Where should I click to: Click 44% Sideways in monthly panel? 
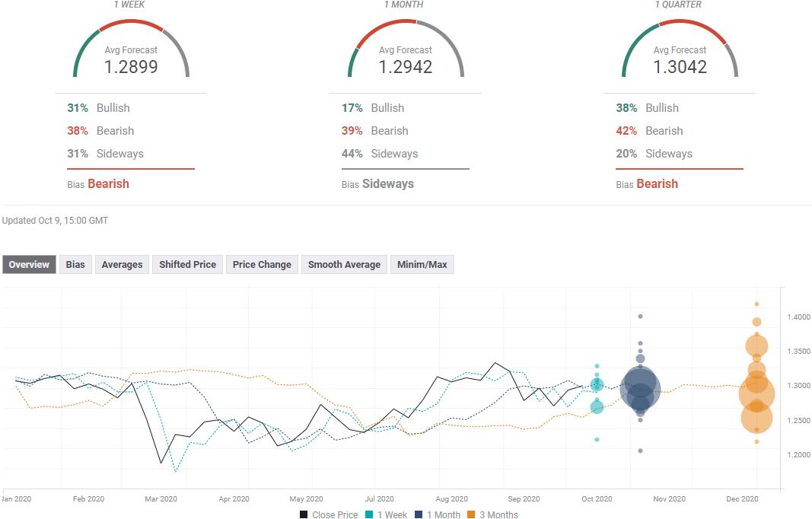(x=380, y=153)
